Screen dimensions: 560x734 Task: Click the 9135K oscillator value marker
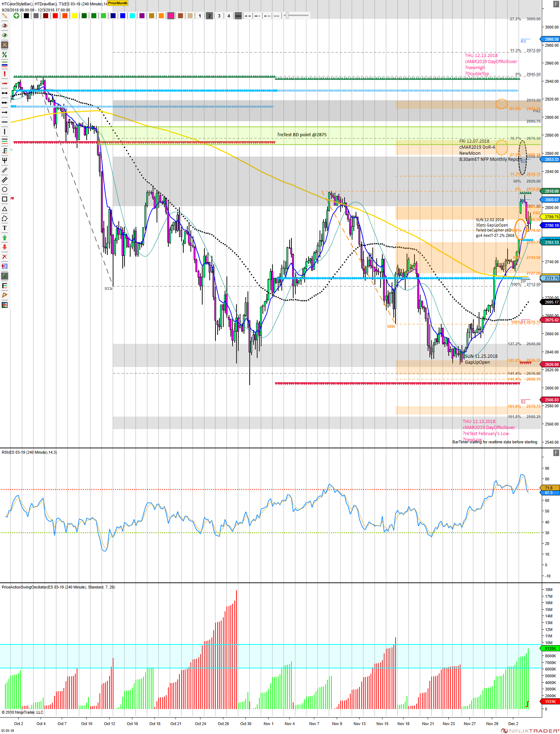click(x=550, y=648)
